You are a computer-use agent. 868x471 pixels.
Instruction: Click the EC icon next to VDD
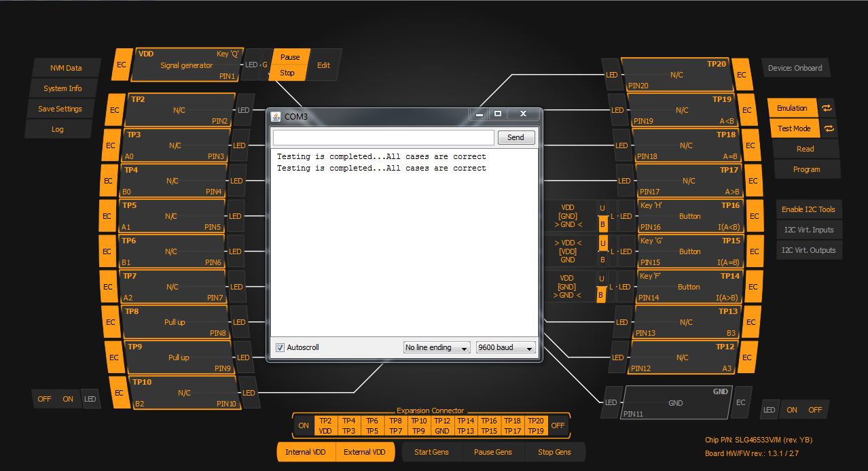click(122, 65)
